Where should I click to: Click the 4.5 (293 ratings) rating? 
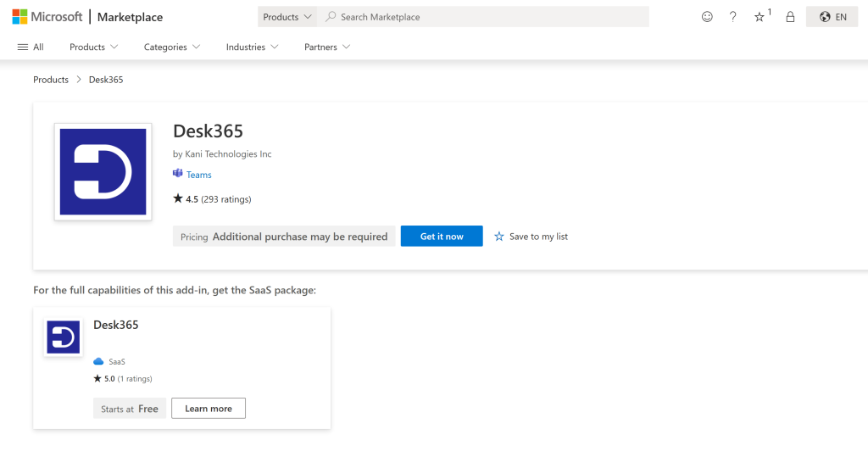pos(212,199)
